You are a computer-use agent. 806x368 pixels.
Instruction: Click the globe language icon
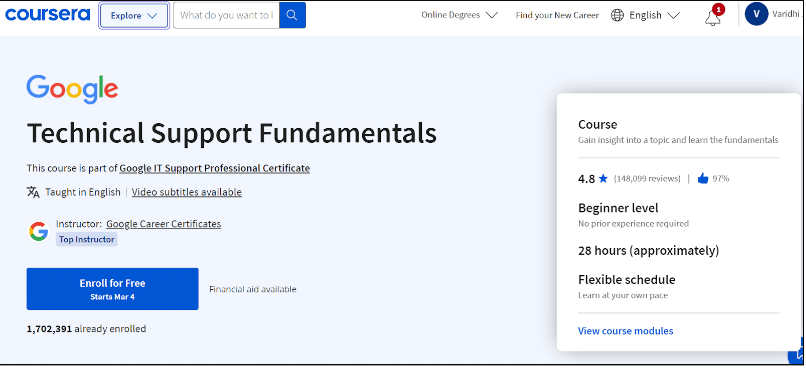pos(617,15)
